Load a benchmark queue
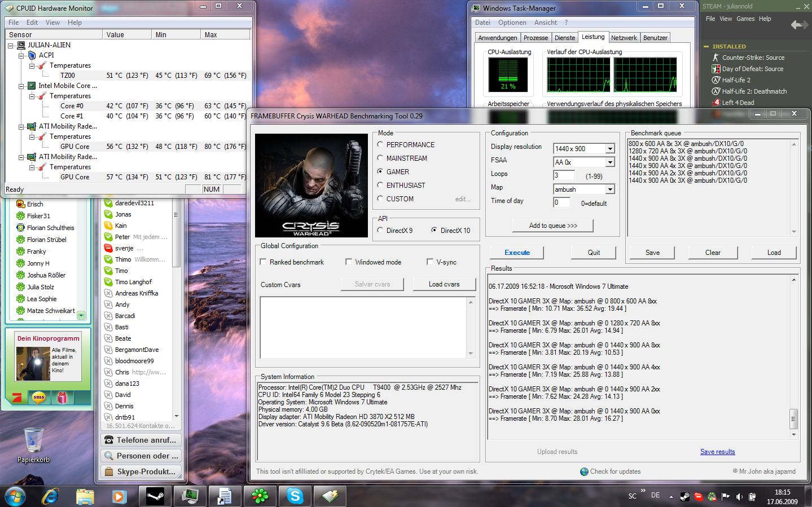Screen dimensions: 812x507 coord(774,253)
